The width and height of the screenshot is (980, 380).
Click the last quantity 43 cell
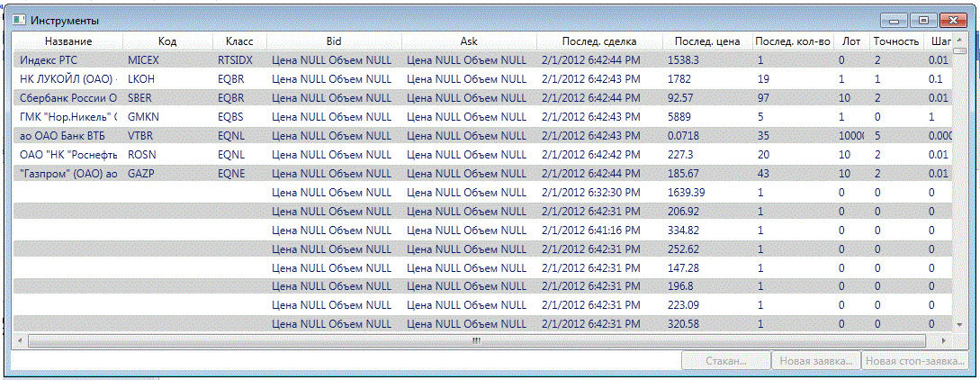[x=762, y=173]
